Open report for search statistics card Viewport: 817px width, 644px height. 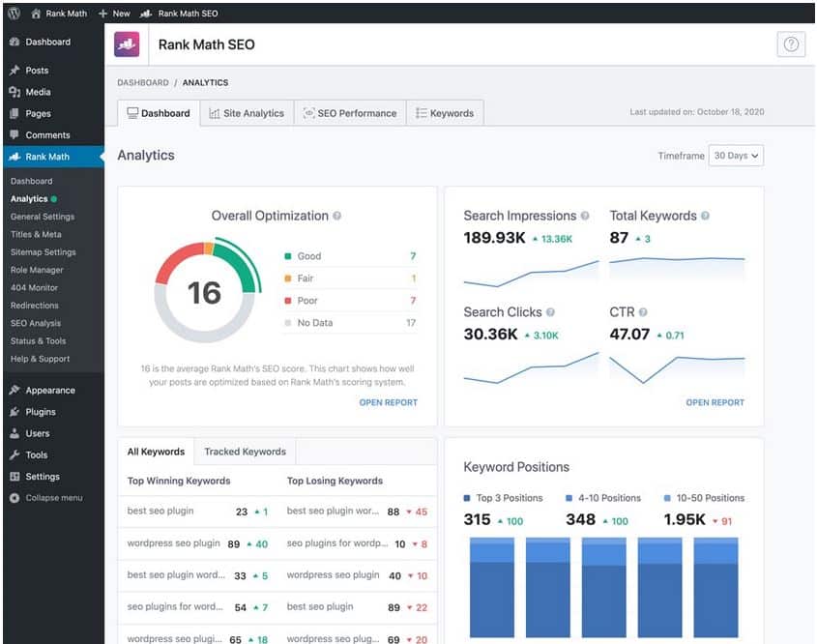pyautogui.click(x=715, y=402)
